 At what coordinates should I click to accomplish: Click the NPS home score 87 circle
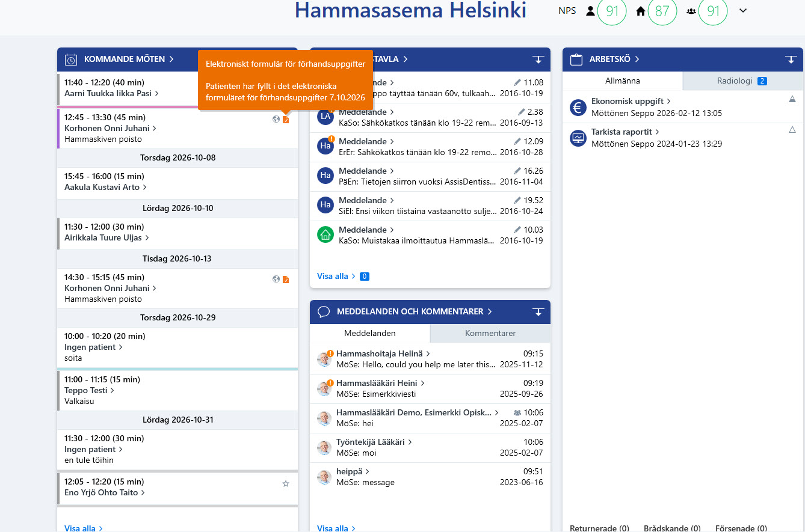[662, 11]
